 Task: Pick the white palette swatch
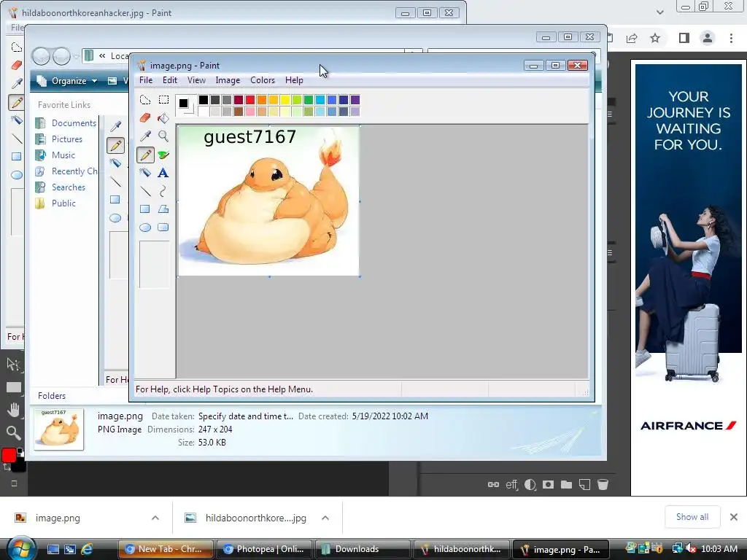tap(204, 112)
